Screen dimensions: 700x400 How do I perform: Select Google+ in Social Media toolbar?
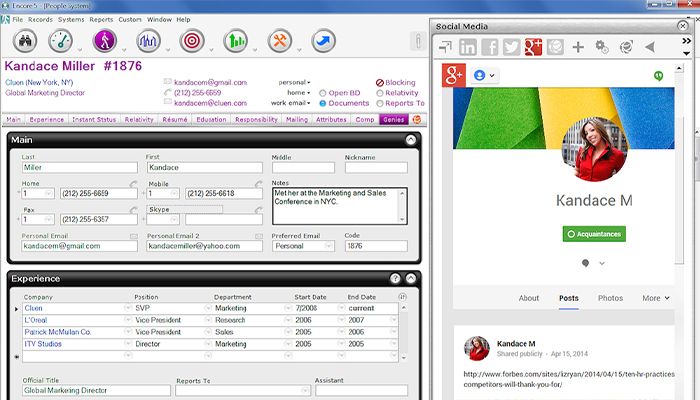(533, 47)
